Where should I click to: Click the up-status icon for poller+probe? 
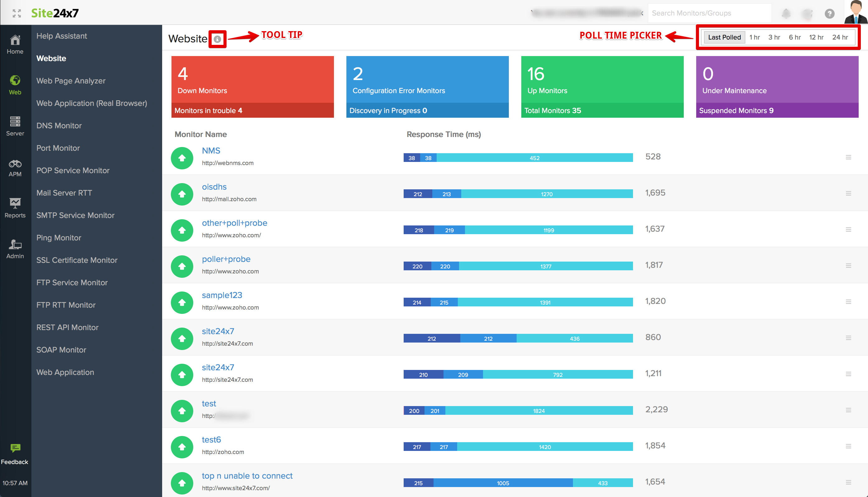click(x=182, y=266)
